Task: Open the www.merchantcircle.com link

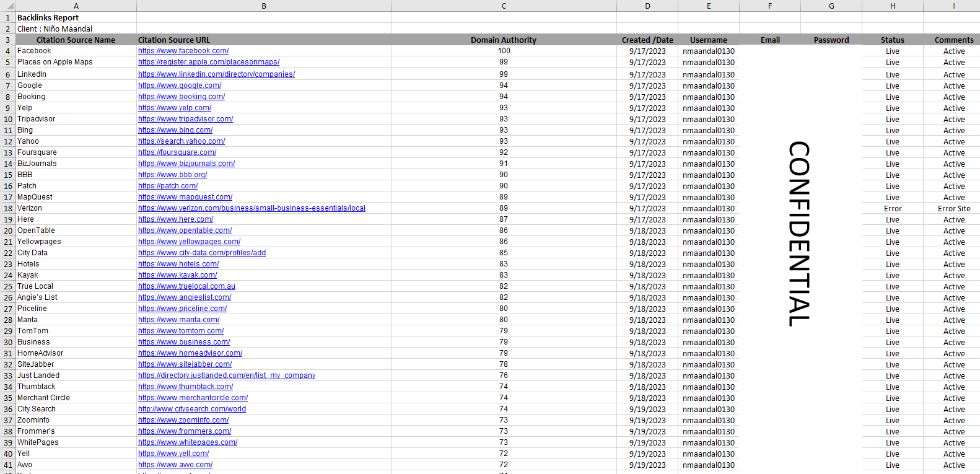Action: (193, 398)
